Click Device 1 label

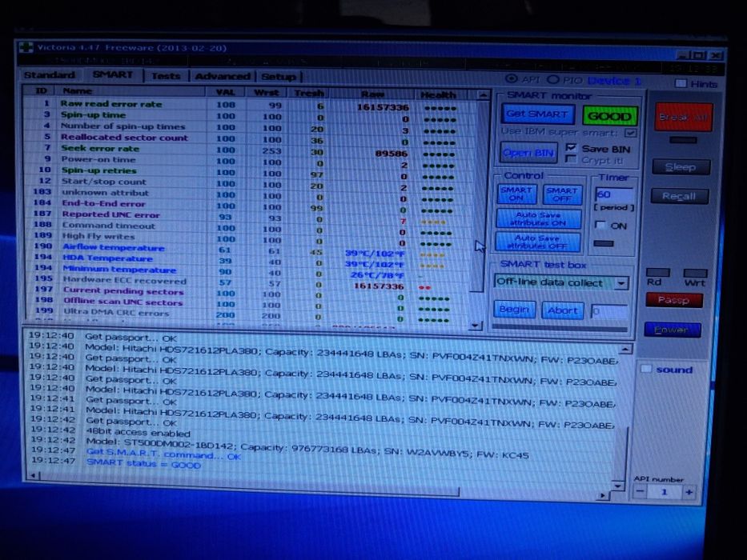(x=615, y=81)
